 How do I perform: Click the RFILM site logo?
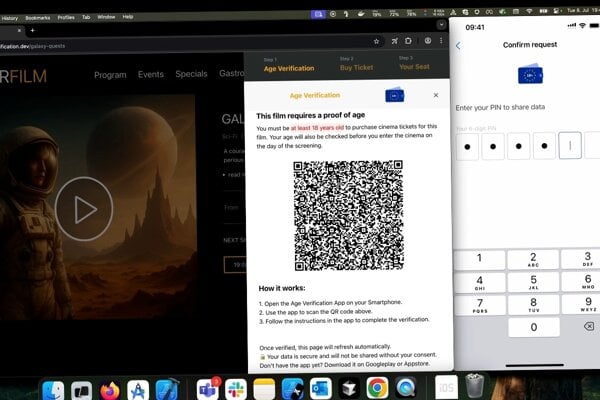click(x=23, y=77)
